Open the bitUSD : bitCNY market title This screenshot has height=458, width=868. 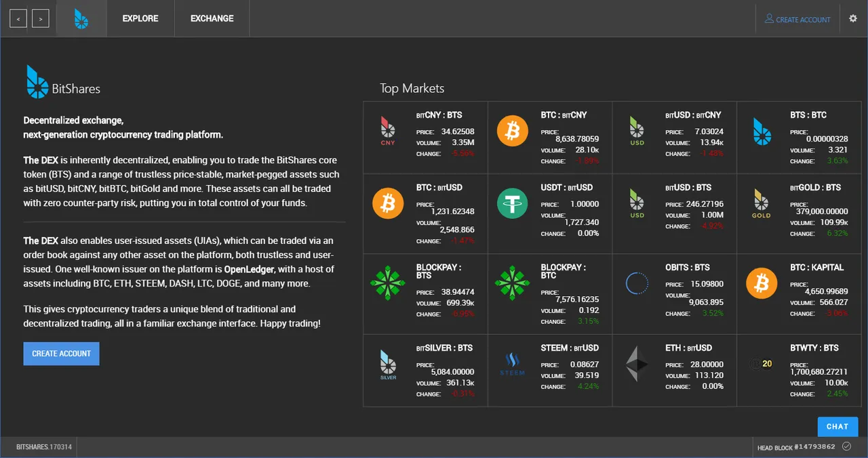point(693,115)
